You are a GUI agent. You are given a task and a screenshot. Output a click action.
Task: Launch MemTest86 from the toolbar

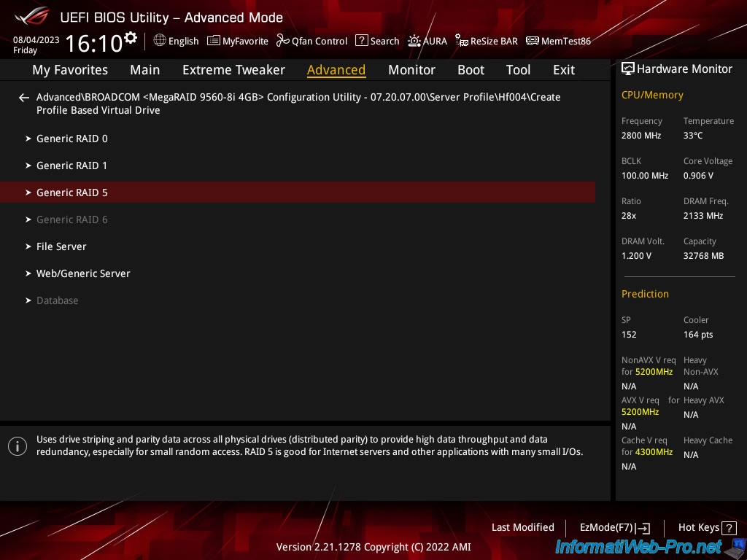(x=558, y=41)
